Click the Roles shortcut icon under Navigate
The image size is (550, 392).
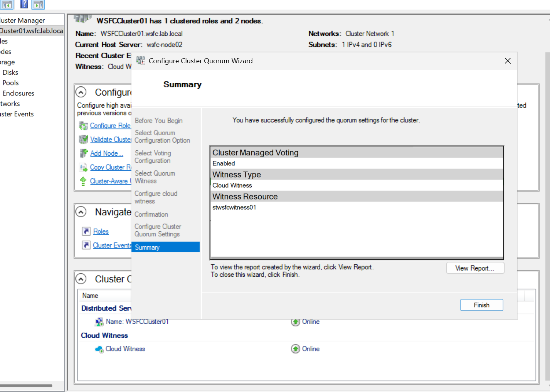tap(86, 231)
